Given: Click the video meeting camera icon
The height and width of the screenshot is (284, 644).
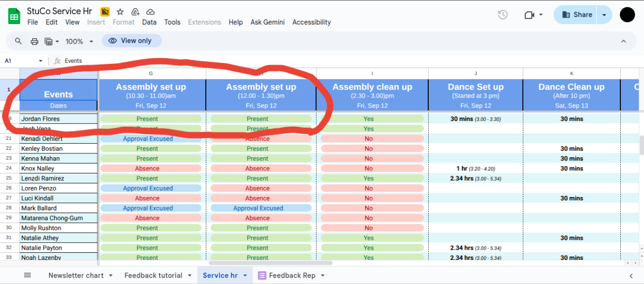Looking at the screenshot, I should click(x=529, y=15).
